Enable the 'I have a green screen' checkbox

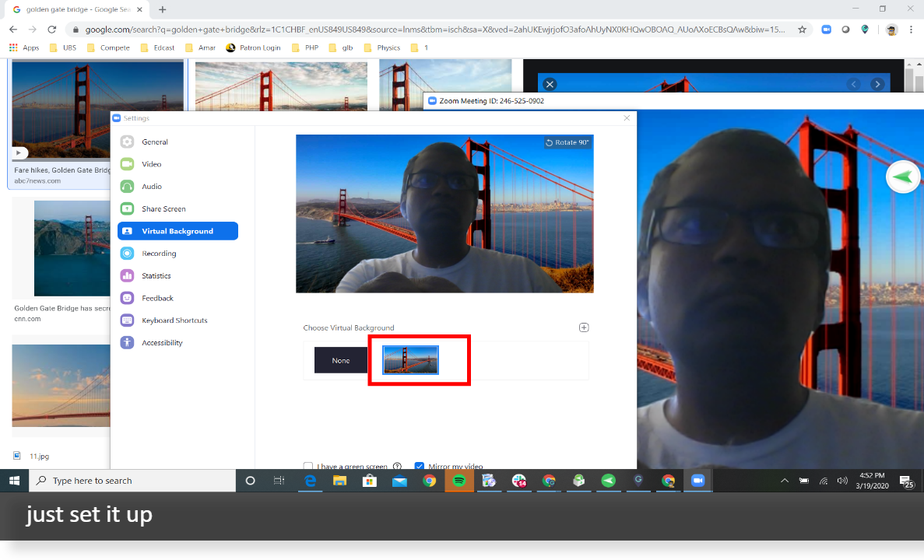[x=308, y=466]
